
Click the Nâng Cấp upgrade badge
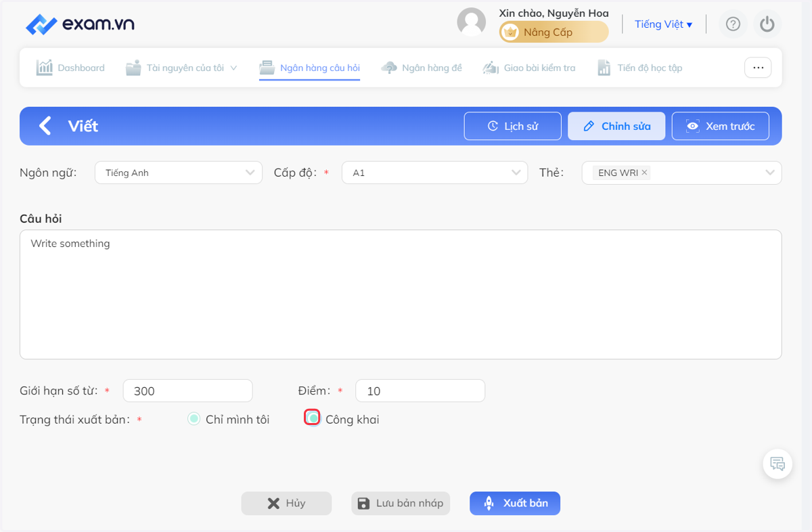[554, 32]
